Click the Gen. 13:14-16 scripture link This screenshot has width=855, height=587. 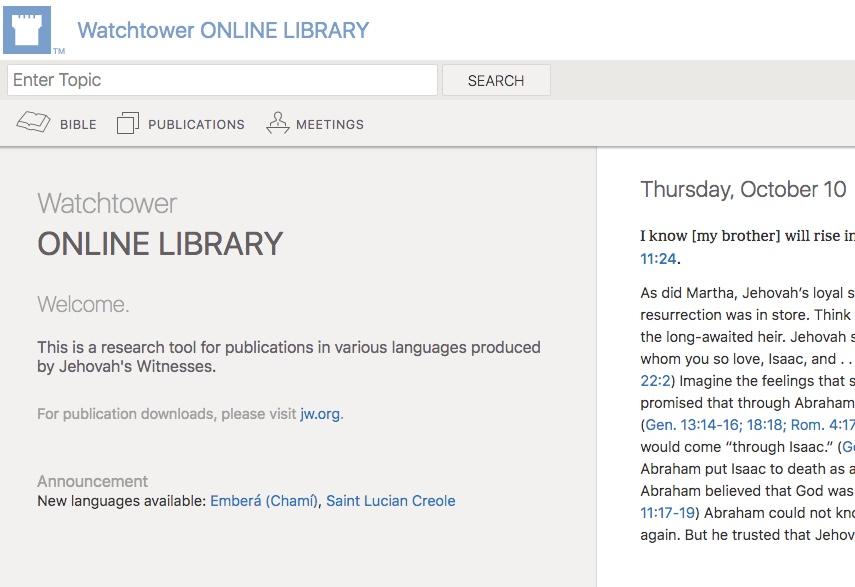696,425
